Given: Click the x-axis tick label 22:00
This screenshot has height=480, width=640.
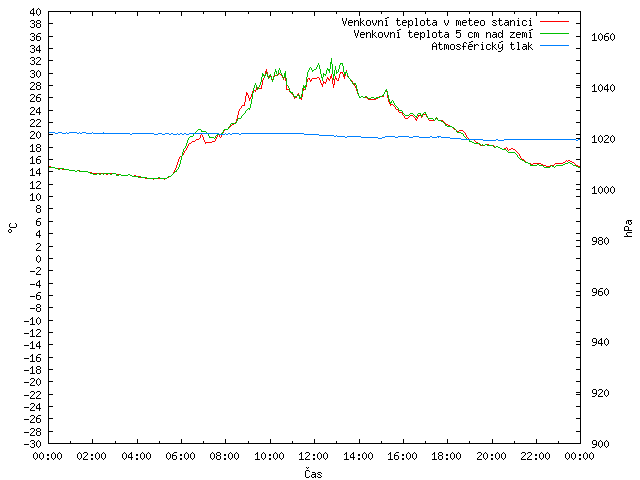Looking at the screenshot, I should 536,456.
